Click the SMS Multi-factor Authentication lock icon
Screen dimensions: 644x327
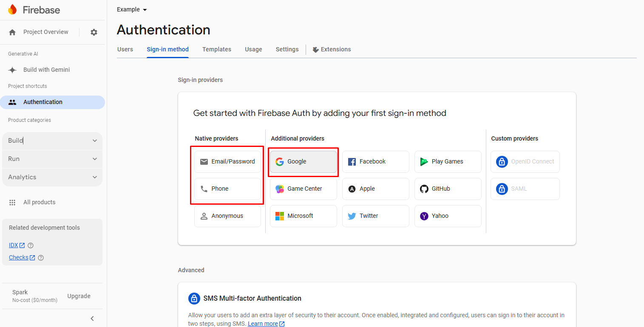pos(194,299)
